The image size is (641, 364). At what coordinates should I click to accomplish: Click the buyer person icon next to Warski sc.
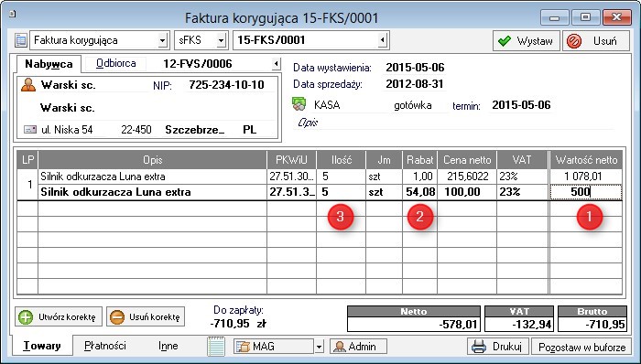[x=28, y=85]
